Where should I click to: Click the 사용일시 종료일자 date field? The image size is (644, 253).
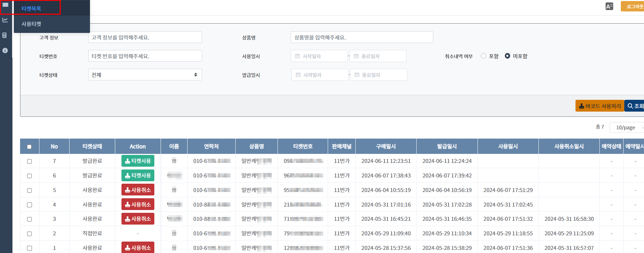pos(378,56)
